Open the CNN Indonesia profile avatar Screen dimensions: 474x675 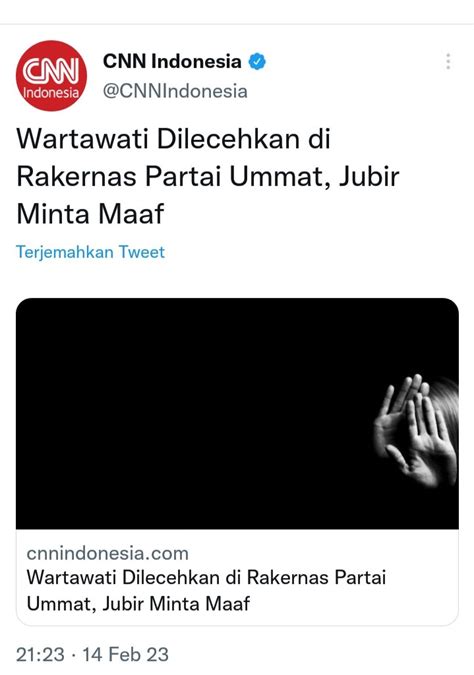click(51, 76)
